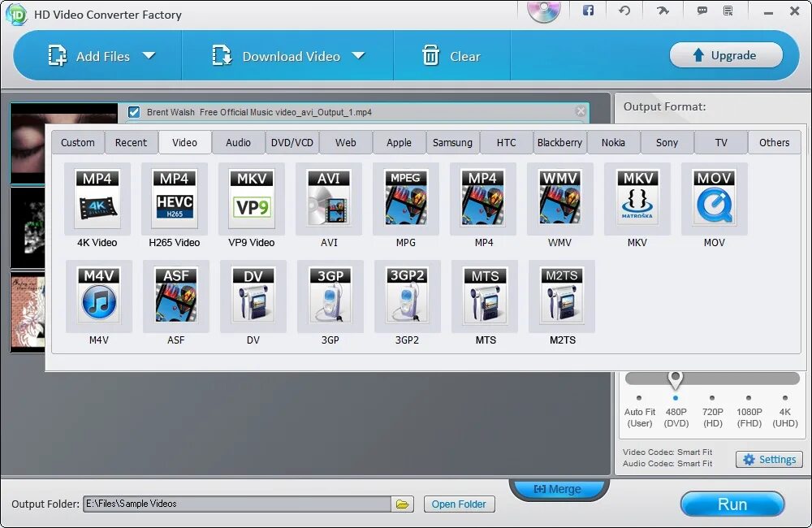Switch to the TV format tab
The height and width of the screenshot is (528, 812).
721,142
